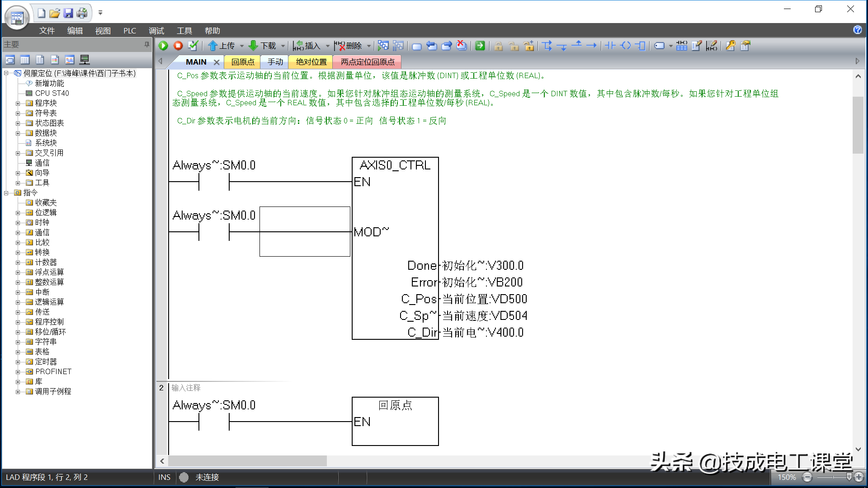Toggle the navigation pane pin

point(146,44)
